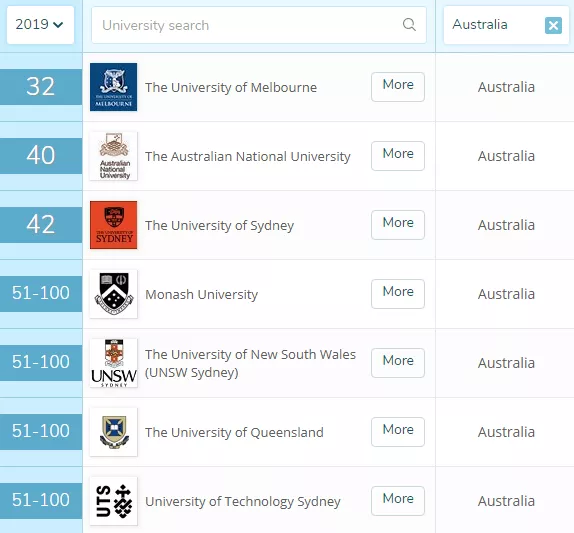Open University of Technology Sydney name link
Screen dimensions: 574x533
[243, 502]
